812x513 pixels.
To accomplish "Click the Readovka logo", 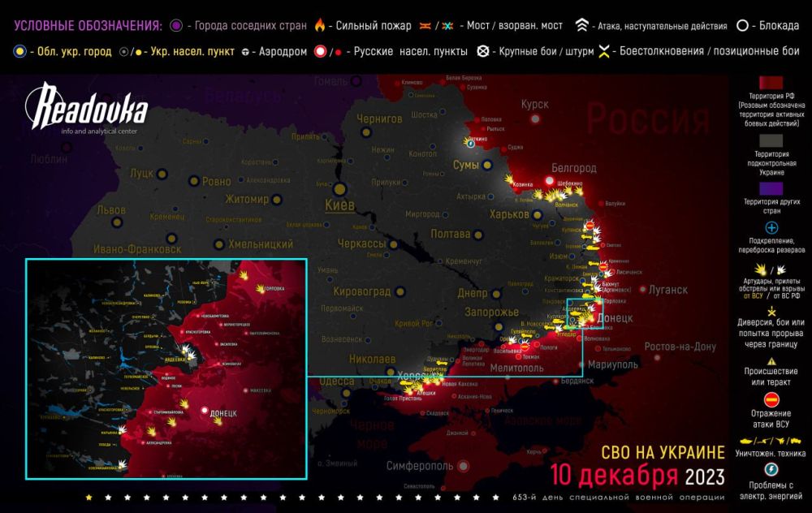I will (x=87, y=107).
